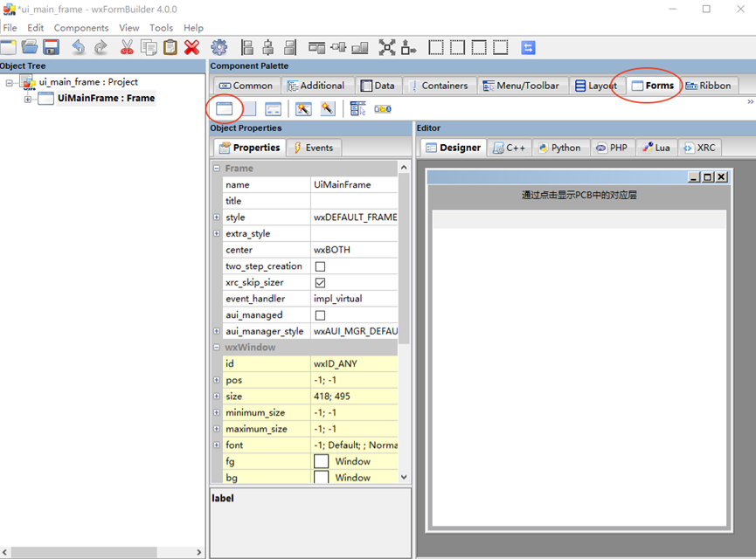Expand the style property
The width and height of the screenshot is (756, 559).
click(217, 217)
